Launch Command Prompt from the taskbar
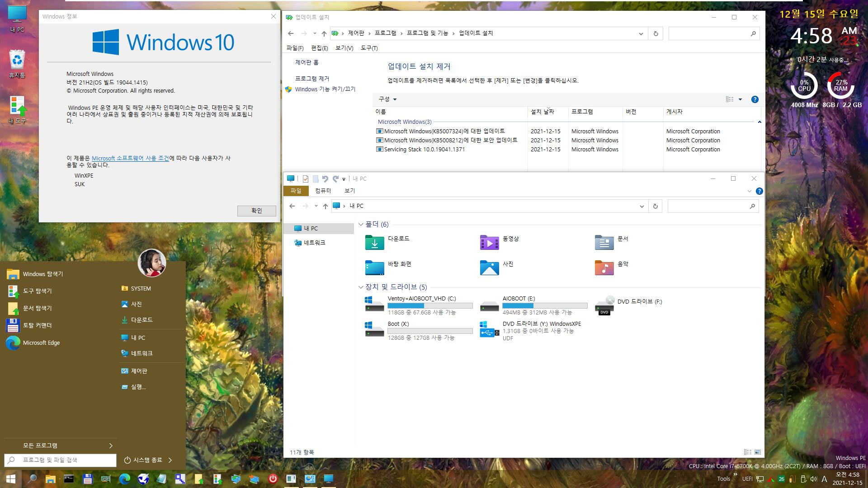Viewport: 868px width, 488px height. 69,479
